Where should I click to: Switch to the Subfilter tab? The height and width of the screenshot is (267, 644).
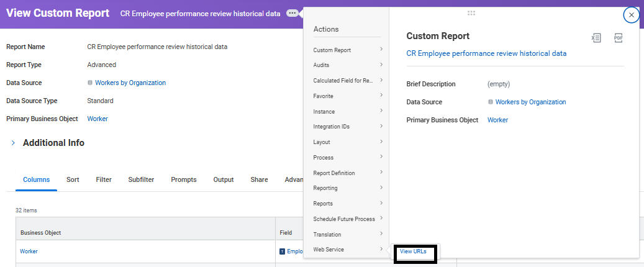142,179
